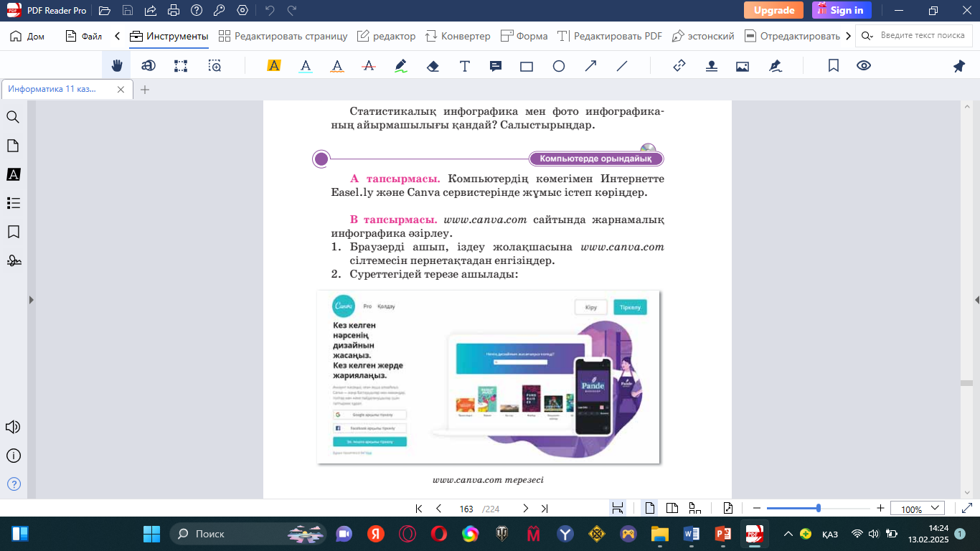
Task: Insert a comment note annotation
Action: point(495,66)
